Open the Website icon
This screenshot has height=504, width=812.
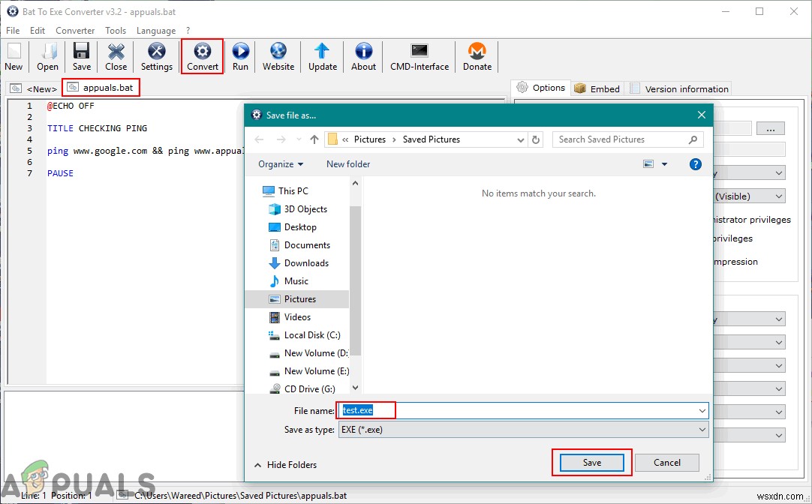pyautogui.click(x=278, y=56)
